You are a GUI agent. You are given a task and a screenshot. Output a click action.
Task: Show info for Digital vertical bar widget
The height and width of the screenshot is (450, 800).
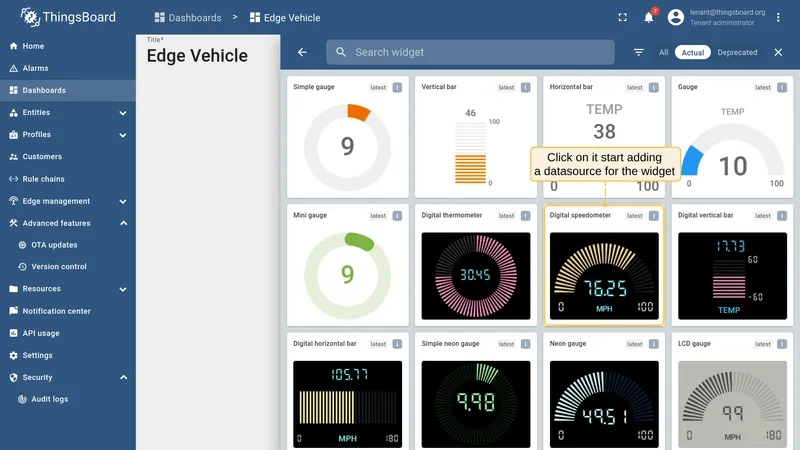pyautogui.click(x=782, y=216)
